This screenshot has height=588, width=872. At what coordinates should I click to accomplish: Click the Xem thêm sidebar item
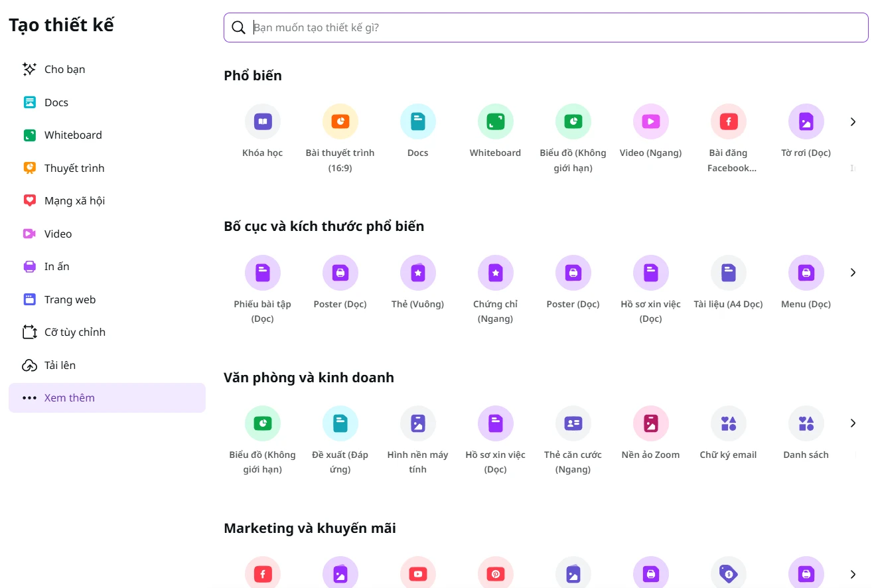pos(107,398)
